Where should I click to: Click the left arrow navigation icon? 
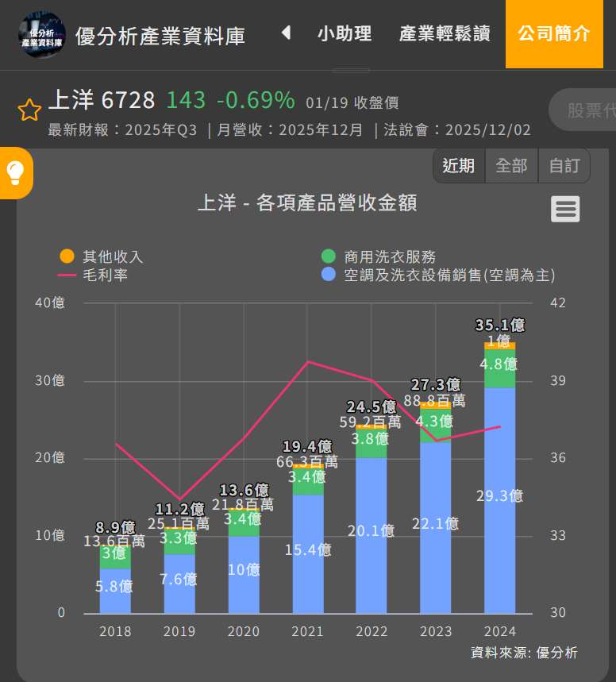tap(286, 33)
